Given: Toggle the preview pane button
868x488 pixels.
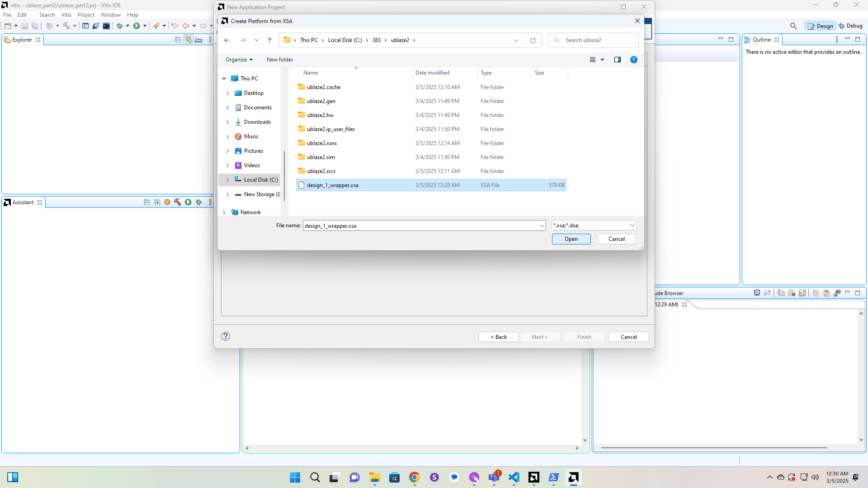Looking at the screenshot, I should 618,60.
